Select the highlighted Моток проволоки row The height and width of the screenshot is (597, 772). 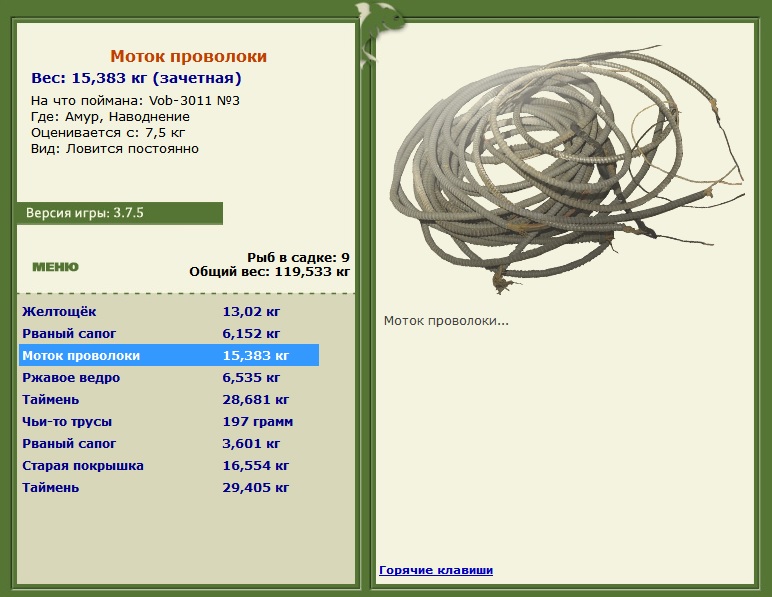coord(169,355)
